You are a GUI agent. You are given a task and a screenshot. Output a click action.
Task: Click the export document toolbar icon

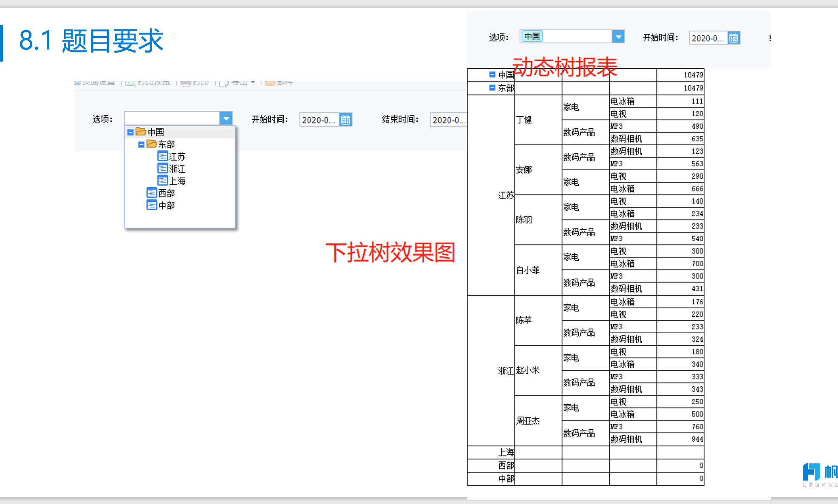224,83
